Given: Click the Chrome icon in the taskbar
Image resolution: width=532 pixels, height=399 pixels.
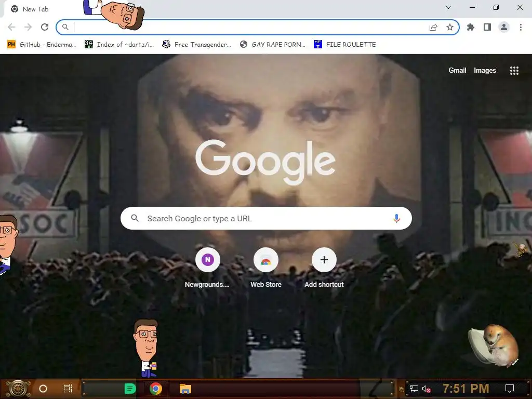Looking at the screenshot, I should (x=156, y=389).
